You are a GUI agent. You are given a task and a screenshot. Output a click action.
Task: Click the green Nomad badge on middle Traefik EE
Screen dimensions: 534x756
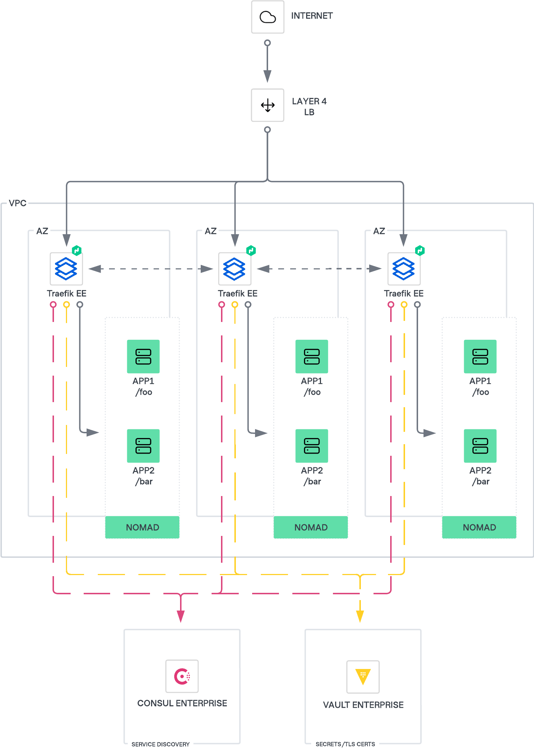tap(251, 251)
